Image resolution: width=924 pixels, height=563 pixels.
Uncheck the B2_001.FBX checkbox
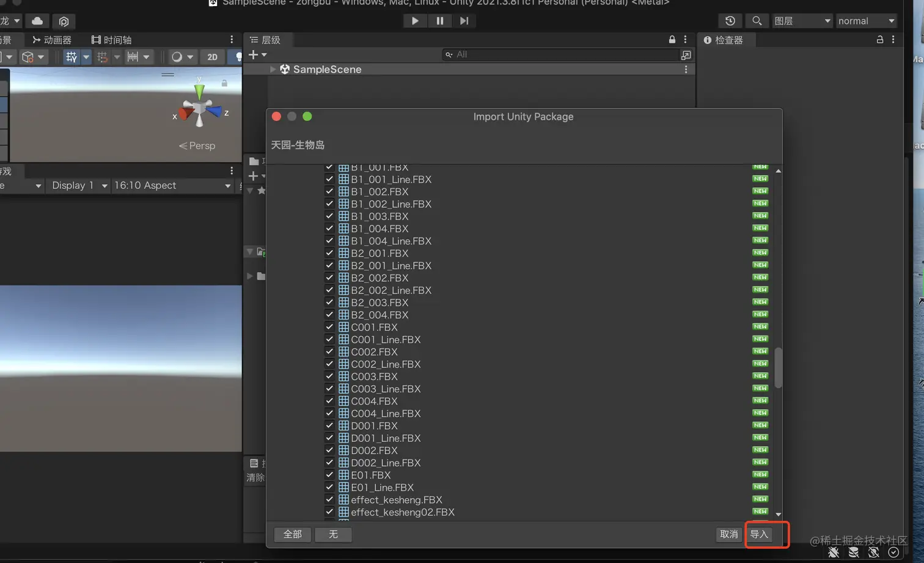pyautogui.click(x=329, y=253)
